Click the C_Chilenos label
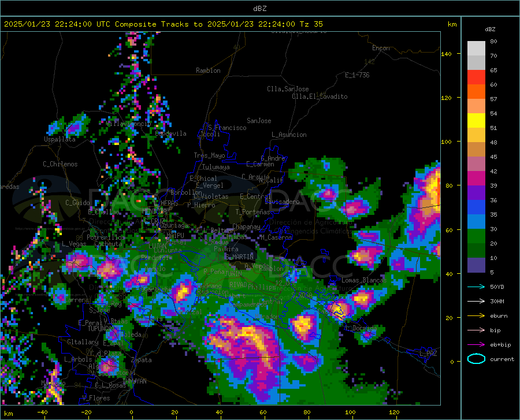Viewport: 520px width, 420px height. [60, 164]
